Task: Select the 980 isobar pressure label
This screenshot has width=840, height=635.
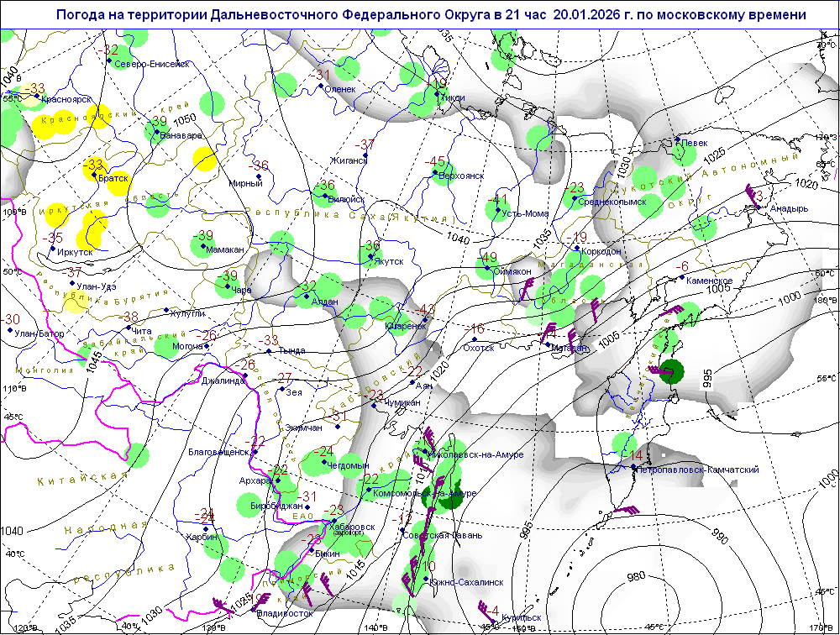Action: [x=637, y=575]
